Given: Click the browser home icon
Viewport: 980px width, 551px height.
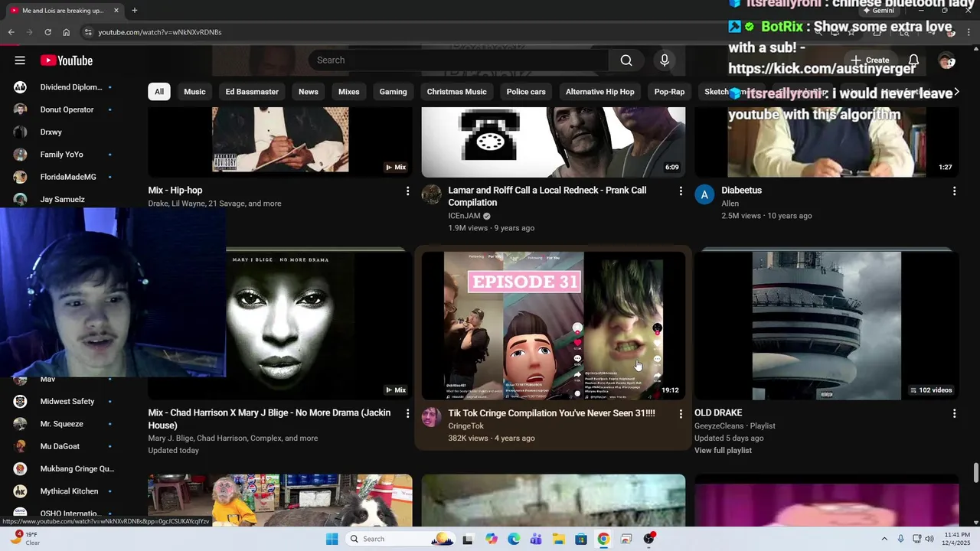Looking at the screenshot, I should 67,32.
